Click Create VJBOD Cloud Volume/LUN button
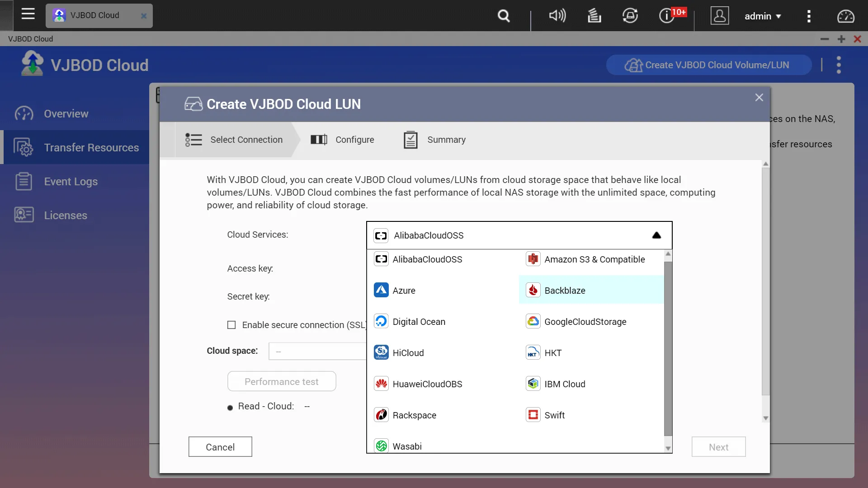This screenshot has width=868, height=488. [x=708, y=65]
